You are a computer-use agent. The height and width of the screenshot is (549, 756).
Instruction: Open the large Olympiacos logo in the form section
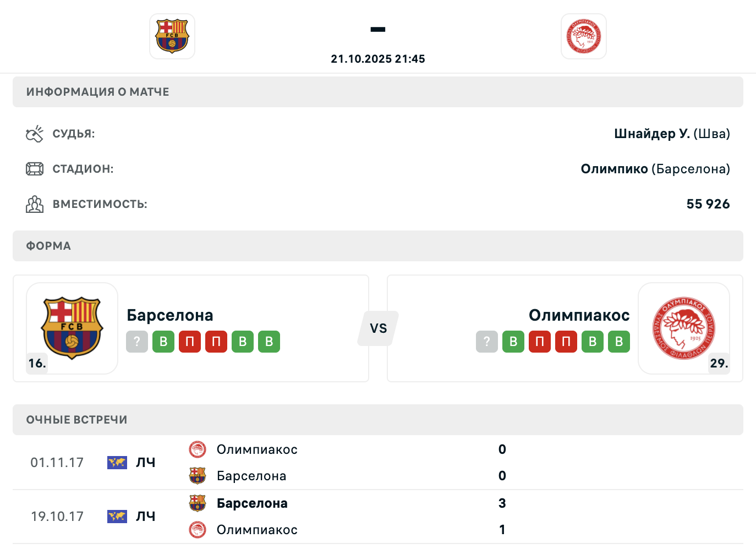point(684,328)
